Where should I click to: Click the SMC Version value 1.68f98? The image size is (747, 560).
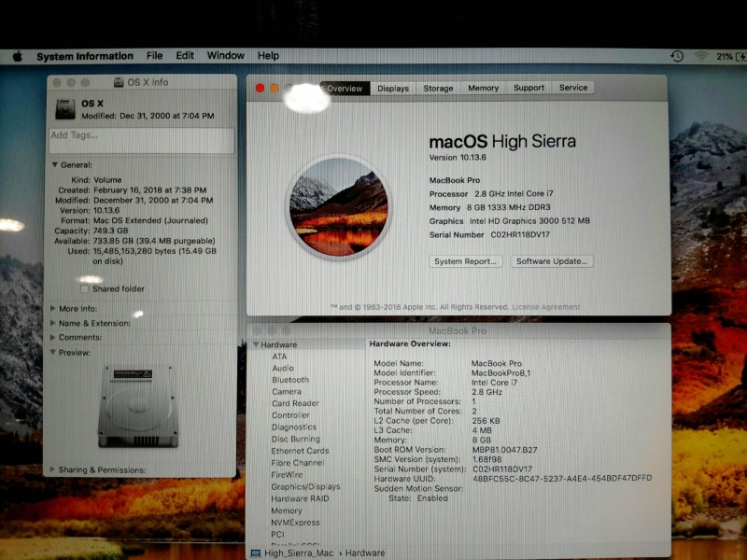(486, 459)
